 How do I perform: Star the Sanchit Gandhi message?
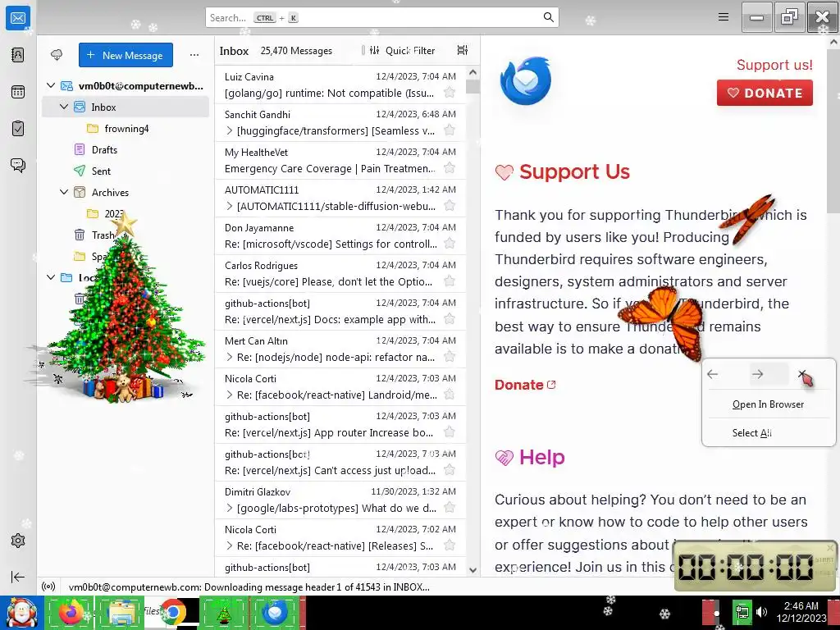[x=450, y=130]
